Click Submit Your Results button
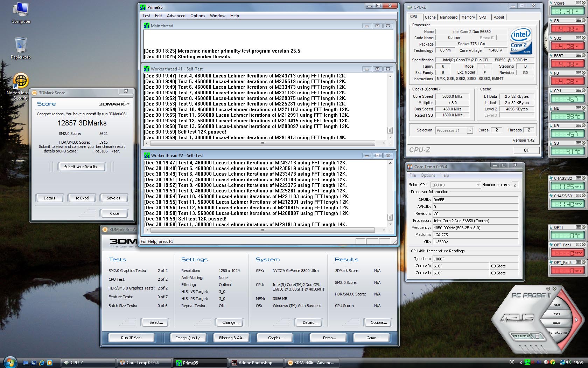The width and height of the screenshot is (588, 368). [x=82, y=167]
